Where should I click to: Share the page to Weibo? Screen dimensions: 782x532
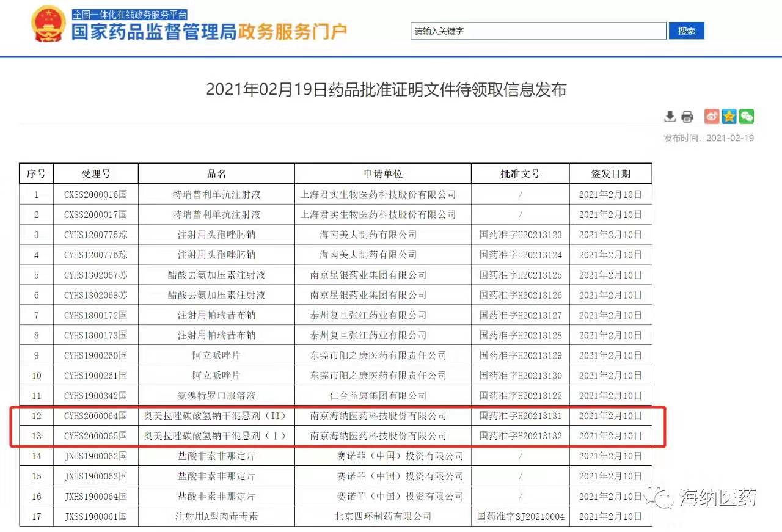coord(712,116)
